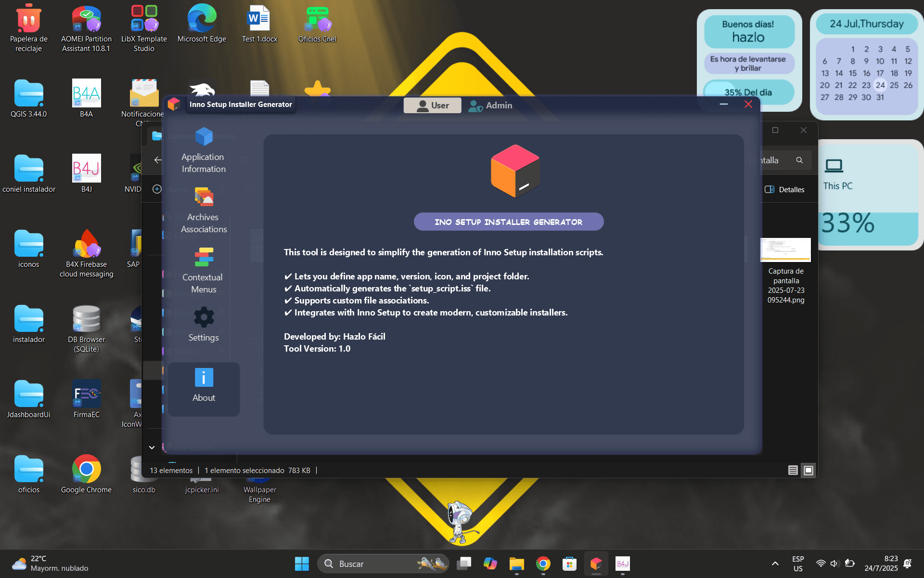Click the 35% Del dia progress bar

click(x=748, y=92)
